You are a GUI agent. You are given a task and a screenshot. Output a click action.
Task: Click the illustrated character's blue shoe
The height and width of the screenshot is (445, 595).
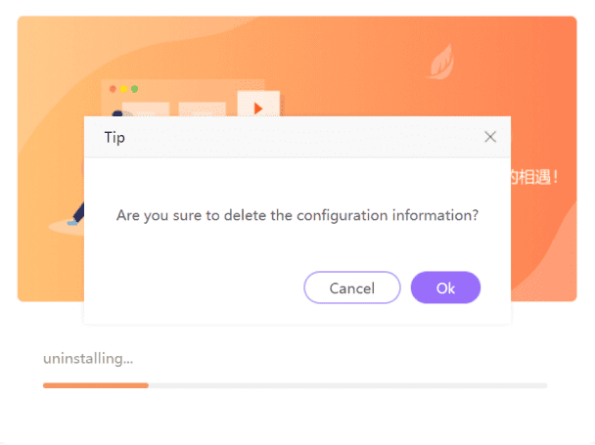(72, 222)
